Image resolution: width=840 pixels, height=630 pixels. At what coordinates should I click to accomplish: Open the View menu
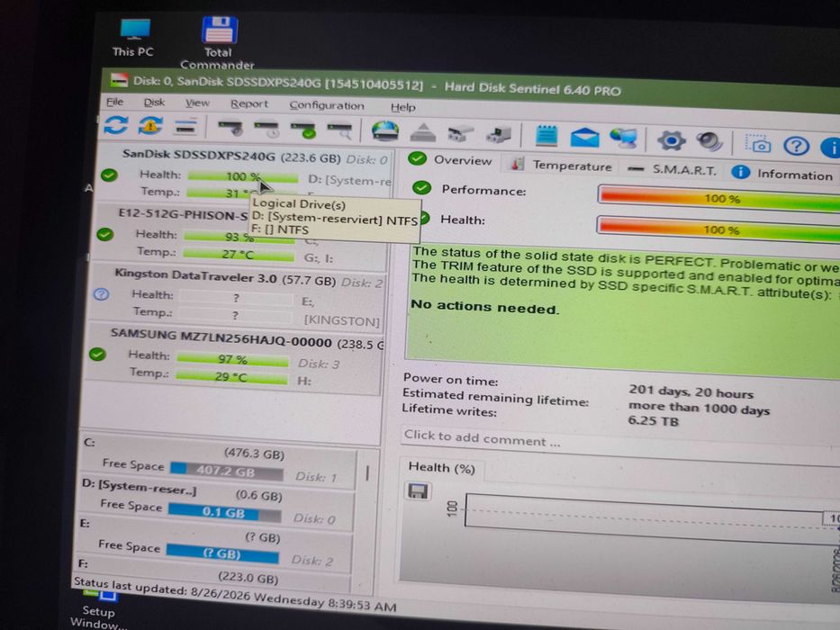pos(197,103)
